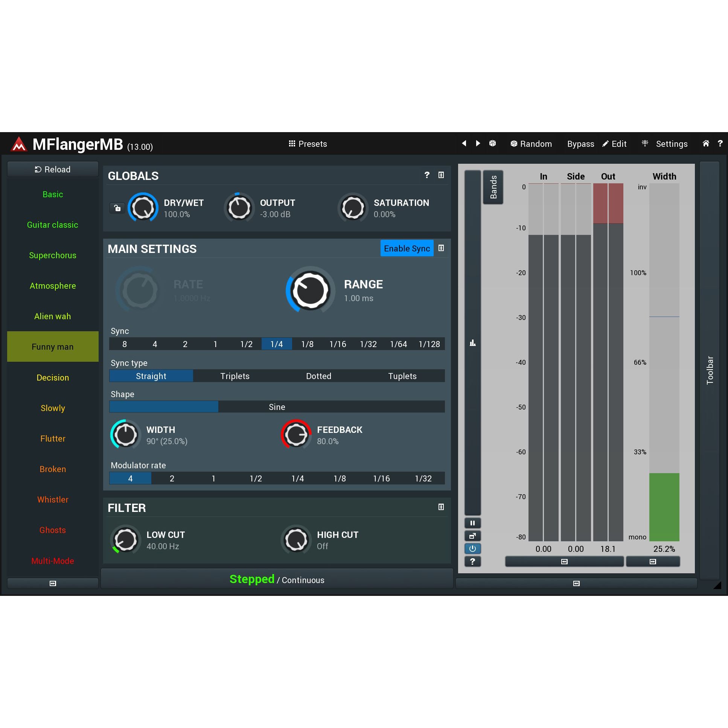Open the Presets menu

click(308, 144)
